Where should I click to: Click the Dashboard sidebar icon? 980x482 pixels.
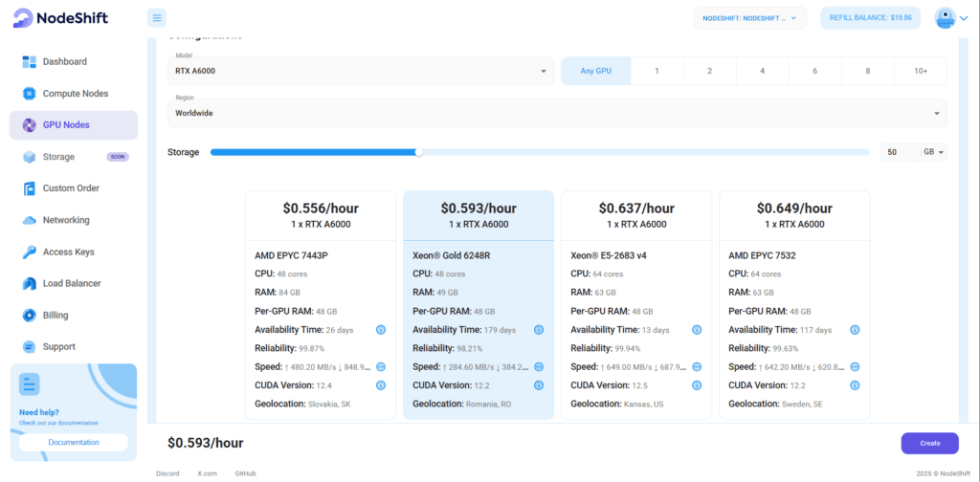tap(30, 62)
